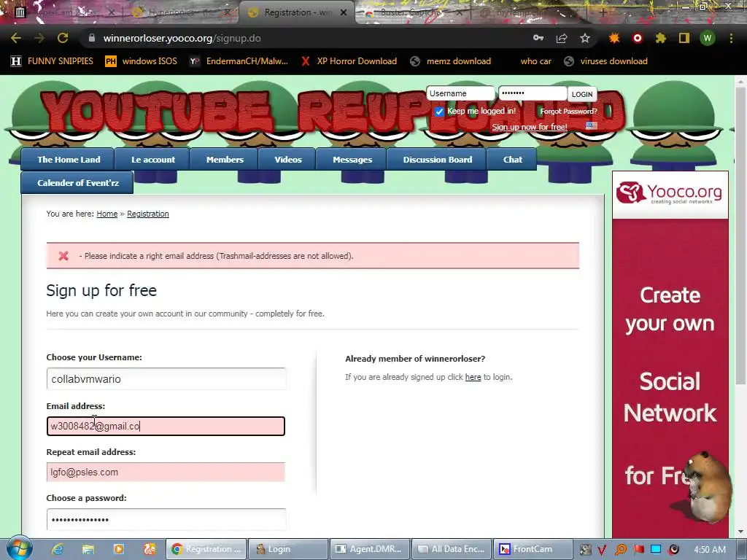Toggle the browser side panel icon
747x560 pixels.
pos(684,38)
